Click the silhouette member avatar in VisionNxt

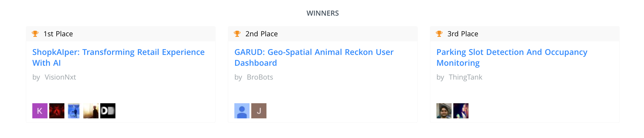(91, 111)
